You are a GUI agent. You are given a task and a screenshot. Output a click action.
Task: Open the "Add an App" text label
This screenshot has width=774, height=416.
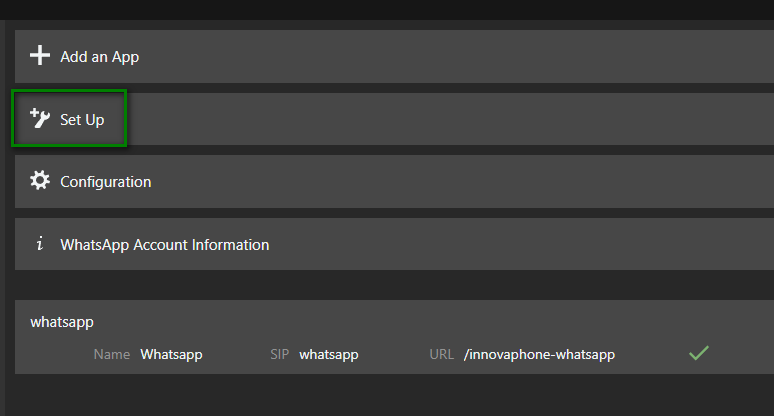pos(99,57)
